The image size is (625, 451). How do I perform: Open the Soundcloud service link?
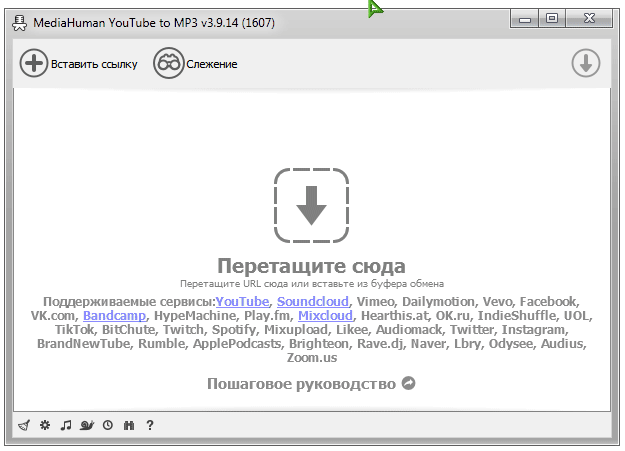pyautogui.click(x=313, y=301)
